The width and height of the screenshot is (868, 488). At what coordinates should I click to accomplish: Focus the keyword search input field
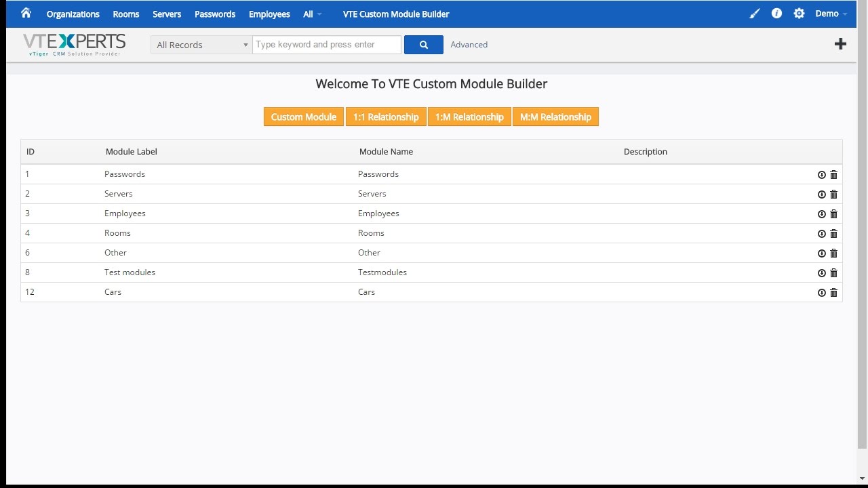tap(327, 45)
